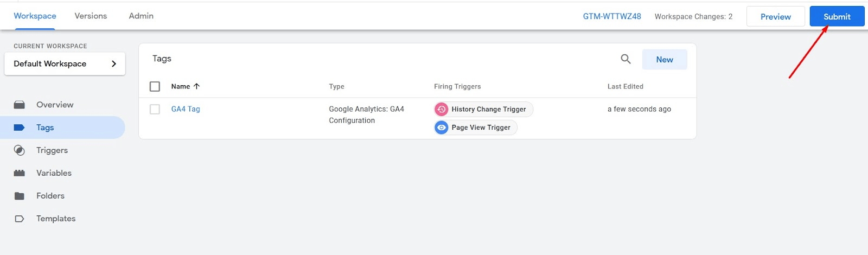Click the GTM-WTTWZ48 container ID
The height and width of the screenshot is (255, 868).
point(612,16)
